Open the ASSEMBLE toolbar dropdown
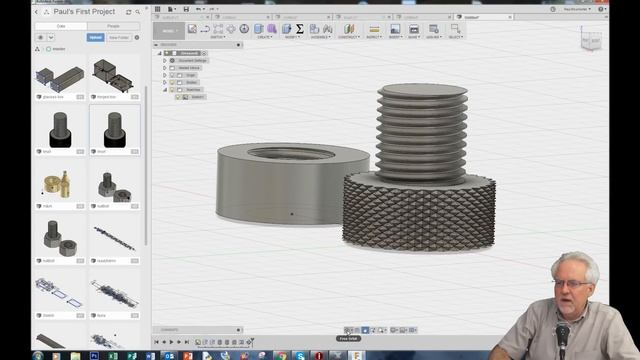640x360 pixels. tap(320, 37)
